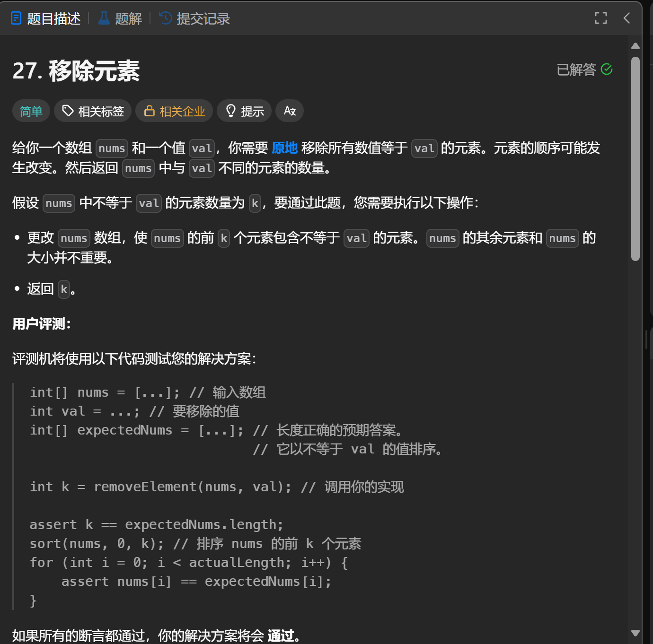The width and height of the screenshot is (653, 644).
Task: Open the 提交记录 tab
Action: [x=194, y=18]
